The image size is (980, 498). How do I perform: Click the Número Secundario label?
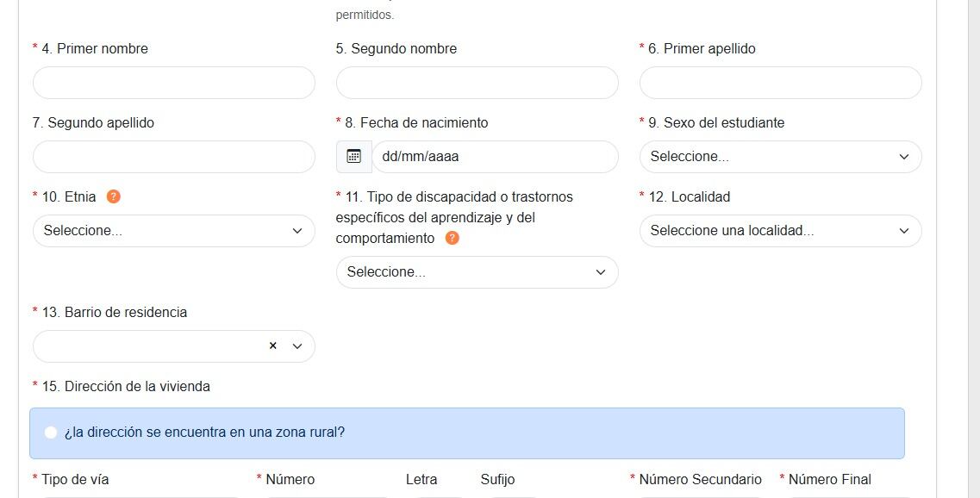pyautogui.click(x=700, y=479)
